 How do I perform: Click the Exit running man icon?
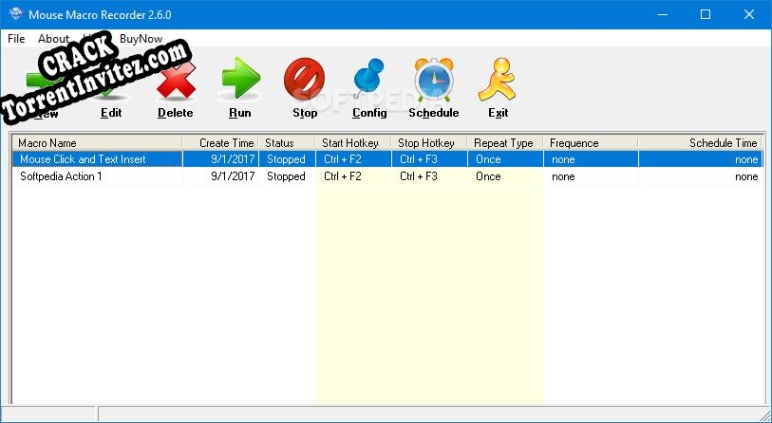(x=497, y=80)
